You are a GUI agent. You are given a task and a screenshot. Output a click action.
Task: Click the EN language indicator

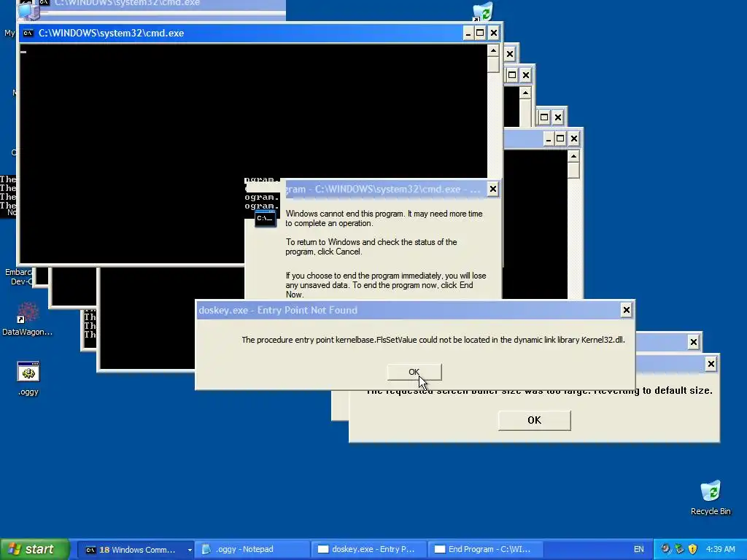click(638, 550)
